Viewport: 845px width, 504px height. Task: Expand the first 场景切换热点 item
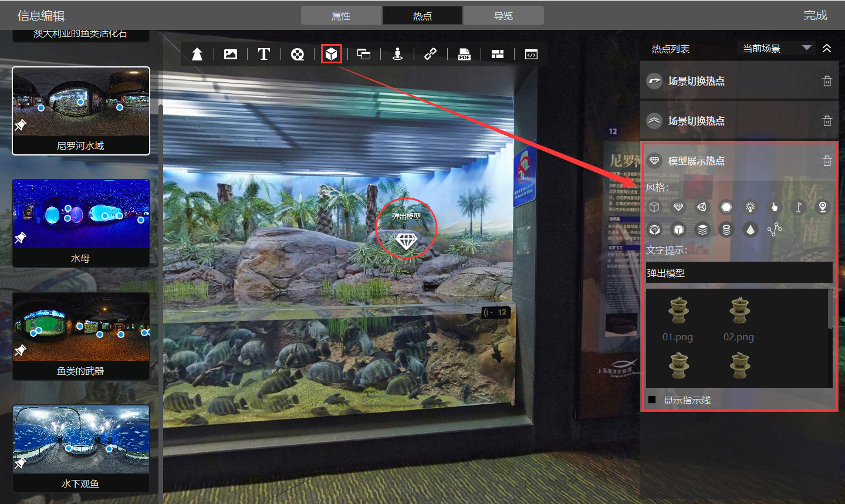[696, 81]
